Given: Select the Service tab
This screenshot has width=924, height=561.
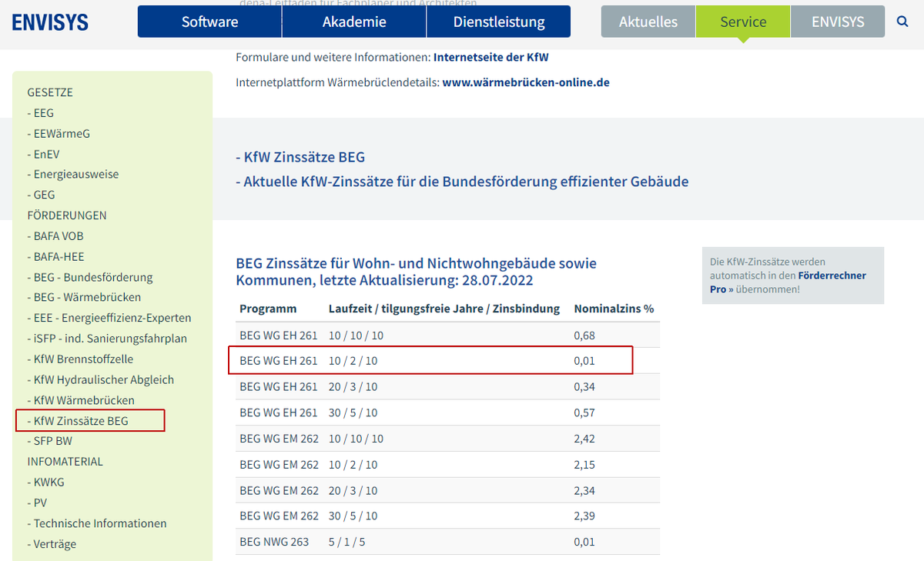Looking at the screenshot, I should [x=743, y=22].
